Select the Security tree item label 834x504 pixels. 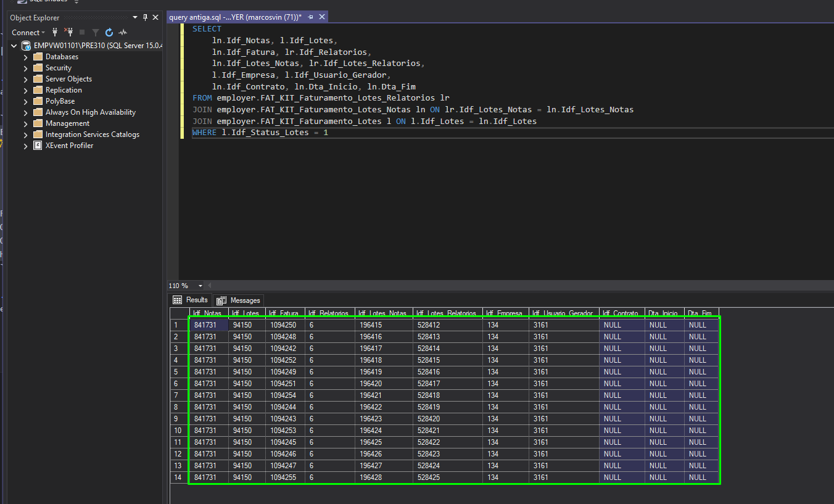point(59,68)
